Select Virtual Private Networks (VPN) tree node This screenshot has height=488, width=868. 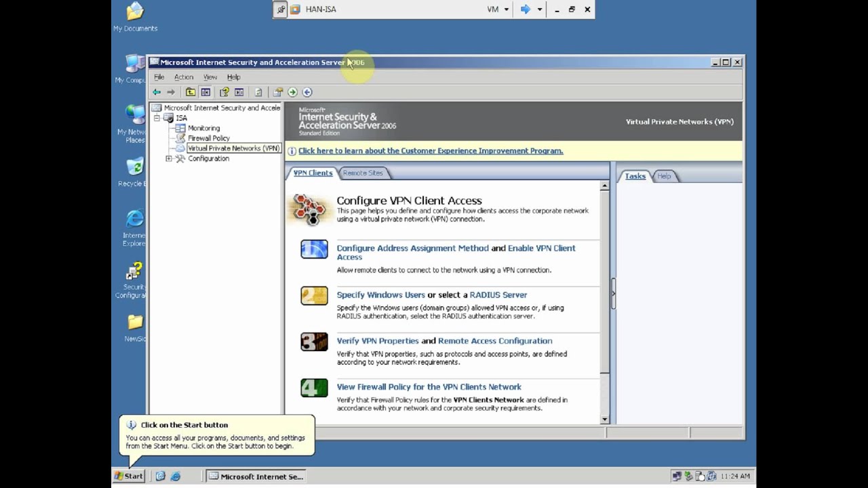coord(233,148)
